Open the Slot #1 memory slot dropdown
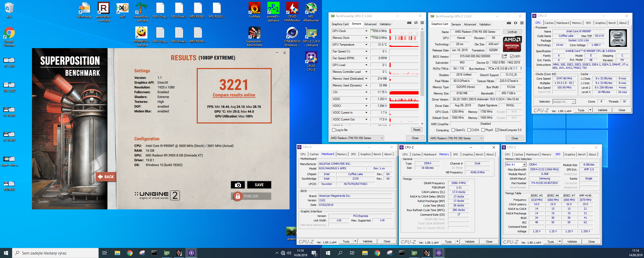 (516, 165)
